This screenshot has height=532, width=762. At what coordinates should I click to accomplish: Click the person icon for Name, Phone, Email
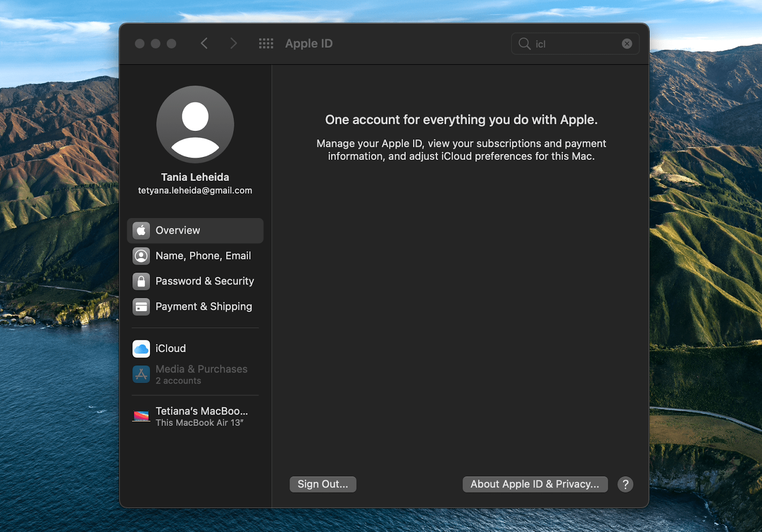coord(141,256)
